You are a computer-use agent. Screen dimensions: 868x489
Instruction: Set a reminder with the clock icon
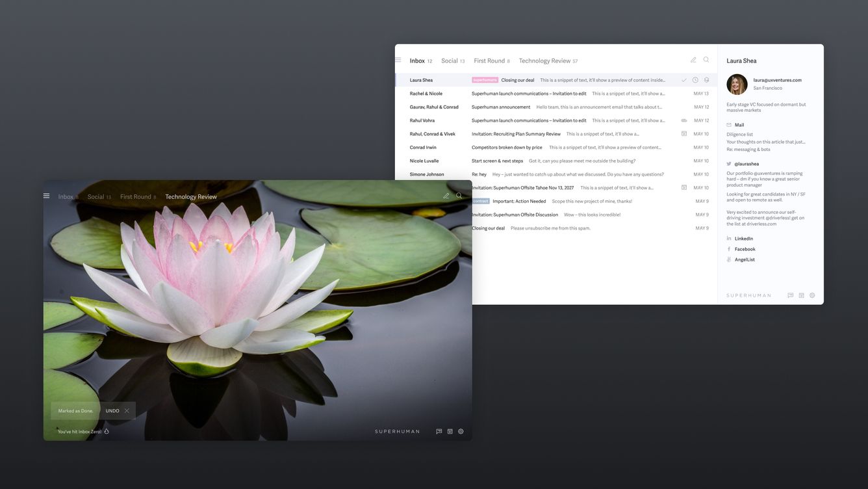click(x=695, y=79)
